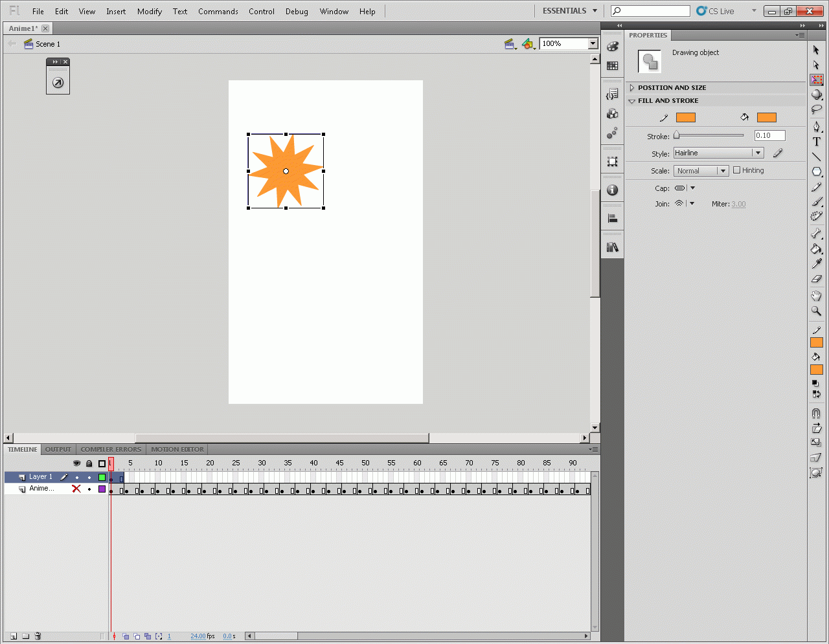Viewport: 829px width, 644px height.
Task: Click the Essentials workspace switcher button
Action: tap(570, 11)
